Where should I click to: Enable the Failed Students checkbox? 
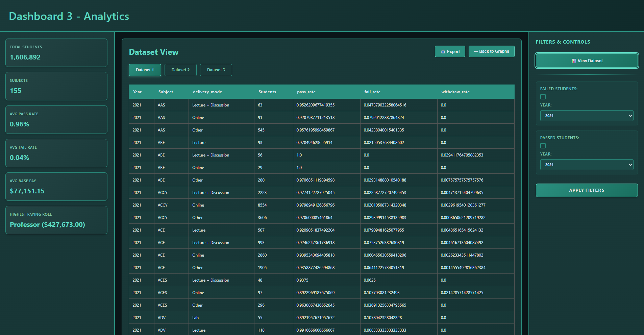543,97
